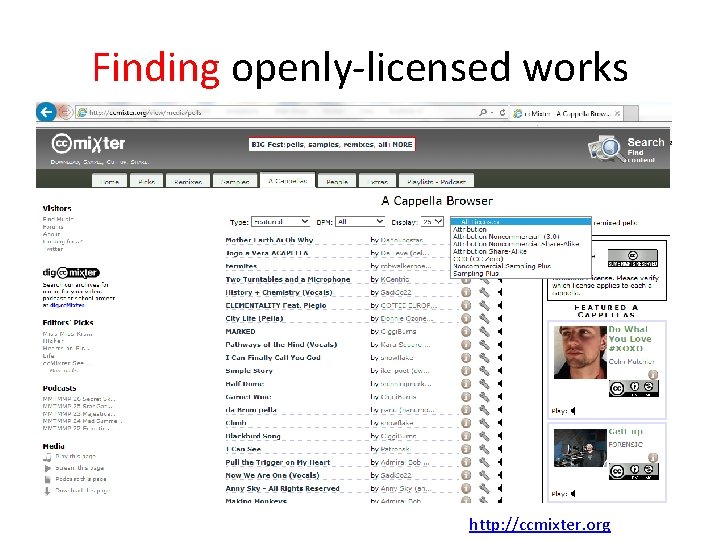Play speaker icon for History + Chemistry (Vocals)
720x540 pixels.
[x=500, y=292]
